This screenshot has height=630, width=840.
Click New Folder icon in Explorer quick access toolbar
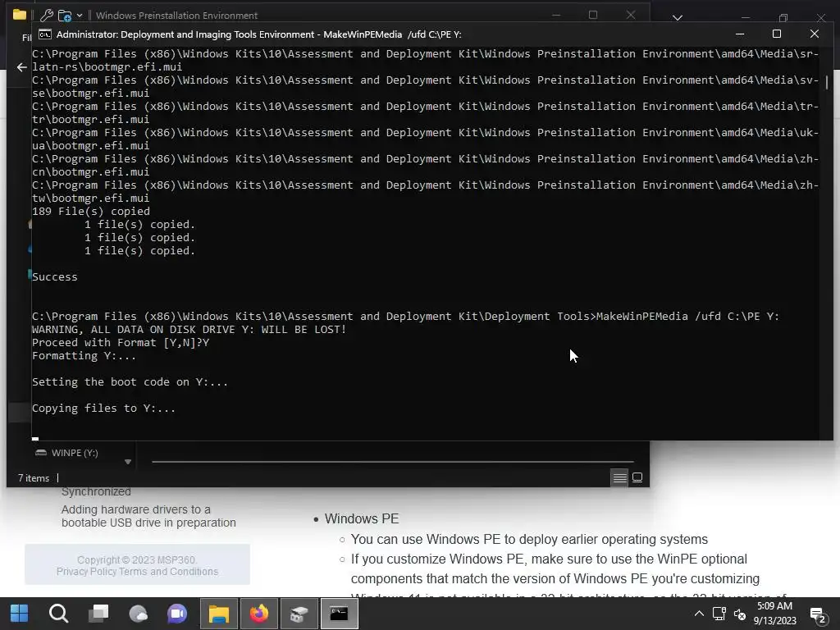pos(65,16)
